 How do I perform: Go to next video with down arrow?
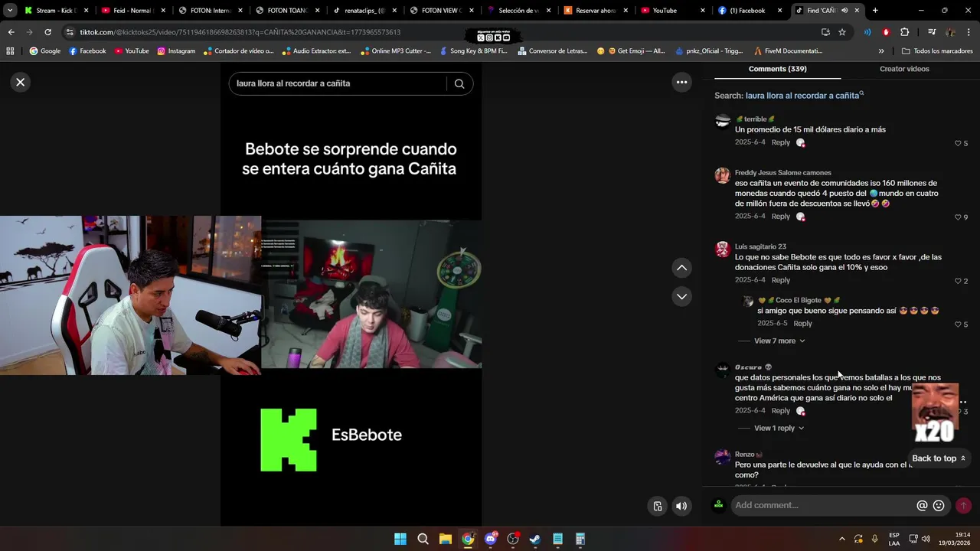pyautogui.click(x=681, y=296)
